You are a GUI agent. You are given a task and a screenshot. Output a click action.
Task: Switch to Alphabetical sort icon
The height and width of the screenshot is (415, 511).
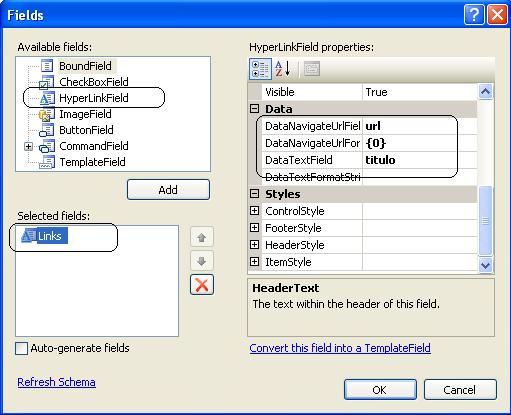283,69
